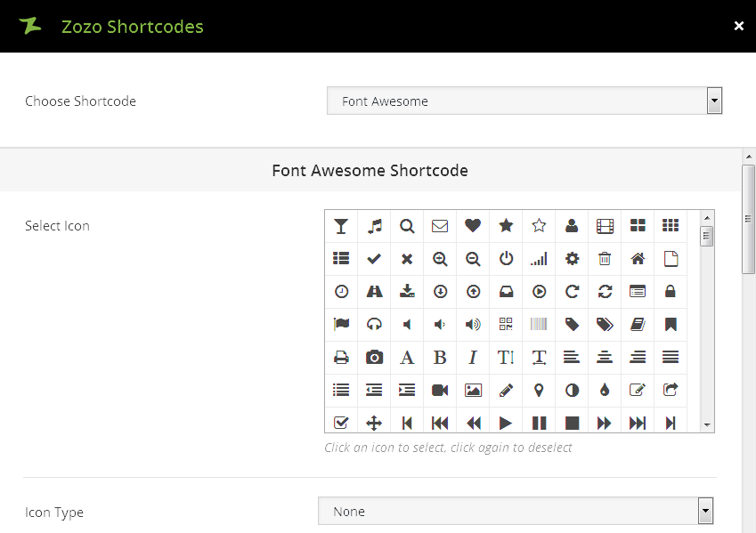Select the gear cog icon

click(572, 259)
